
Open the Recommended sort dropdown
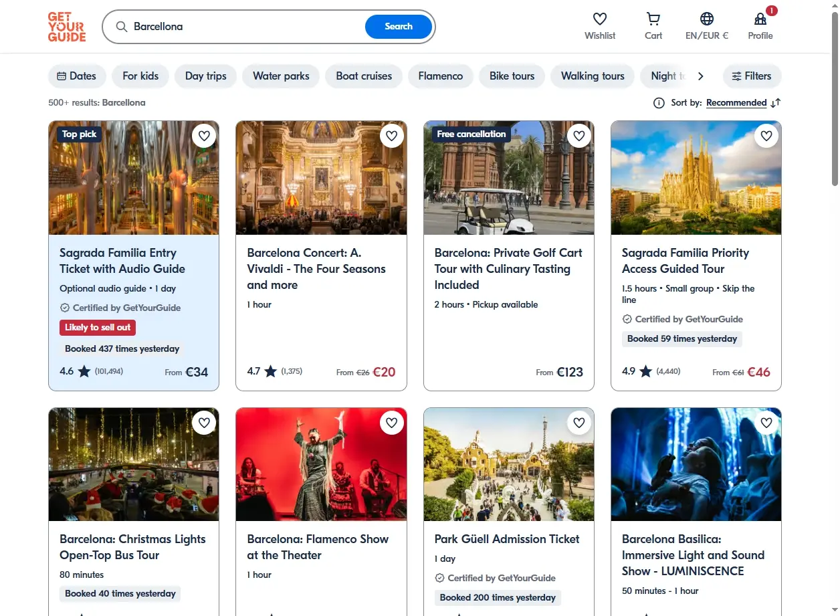click(736, 103)
